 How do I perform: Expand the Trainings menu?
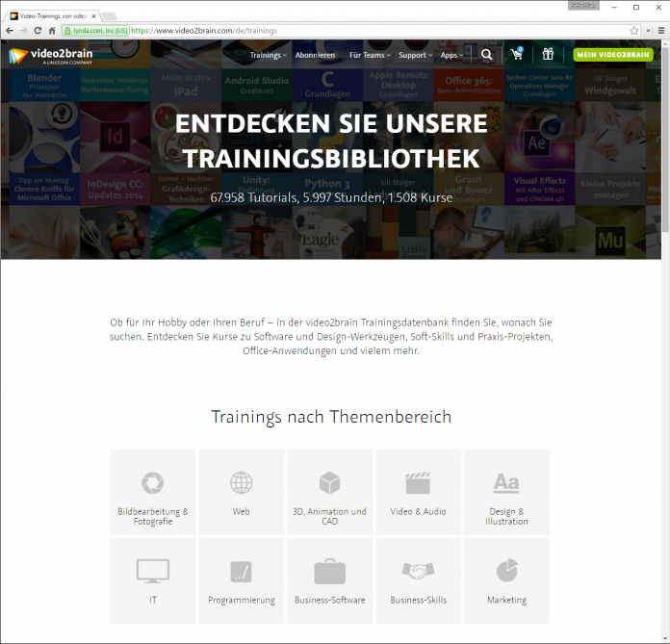[x=269, y=55]
